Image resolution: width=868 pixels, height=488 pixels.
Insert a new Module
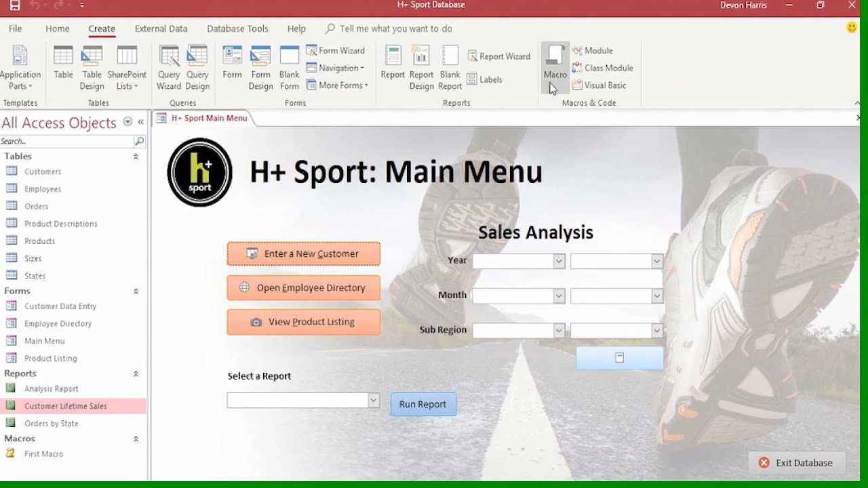[x=592, y=51]
